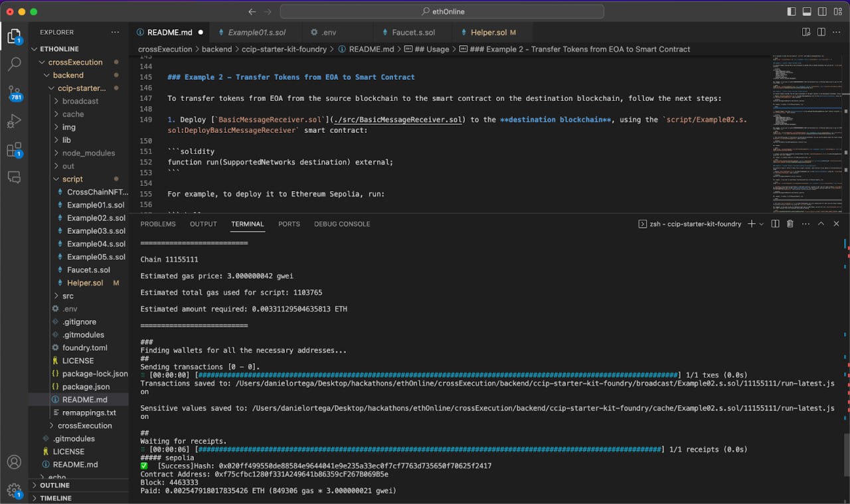Open markdown preview to the side

pyautogui.click(x=806, y=32)
